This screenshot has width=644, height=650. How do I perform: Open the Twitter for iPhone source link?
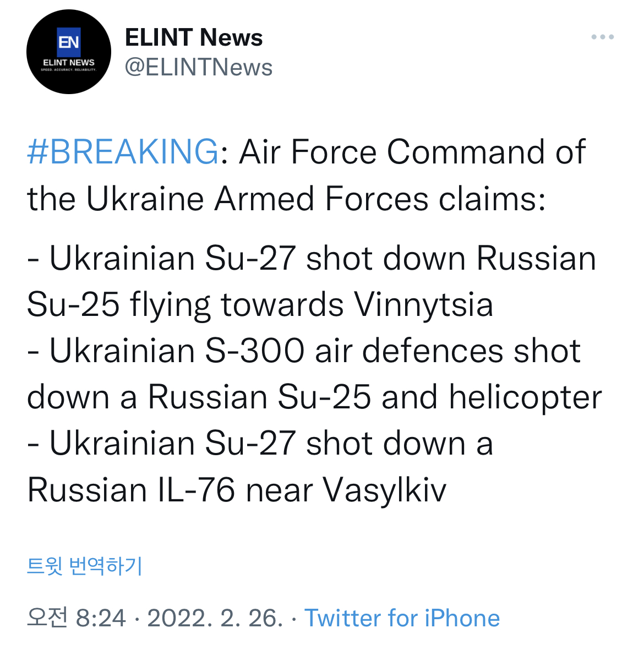tap(402, 618)
